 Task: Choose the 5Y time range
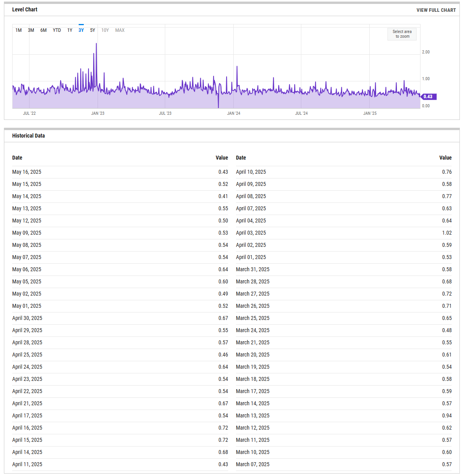coord(92,30)
